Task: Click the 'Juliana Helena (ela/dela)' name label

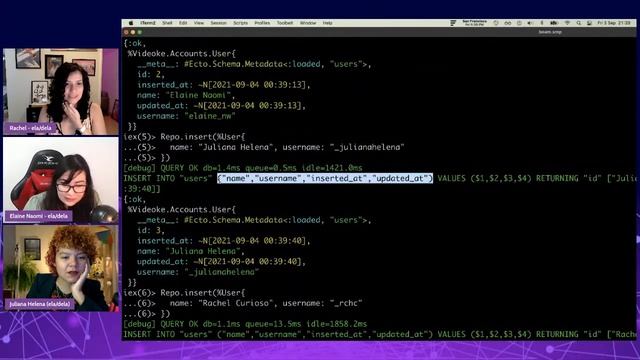Action: tap(40, 304)
